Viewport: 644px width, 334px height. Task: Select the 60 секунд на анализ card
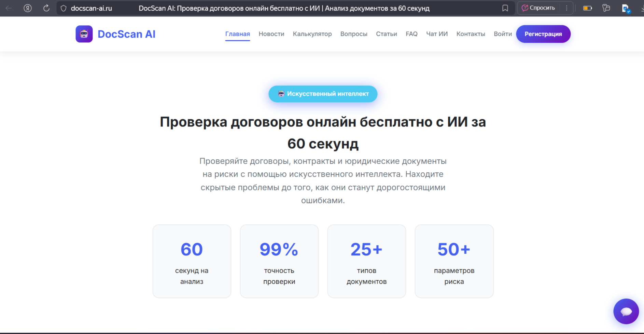click(192, 261)
